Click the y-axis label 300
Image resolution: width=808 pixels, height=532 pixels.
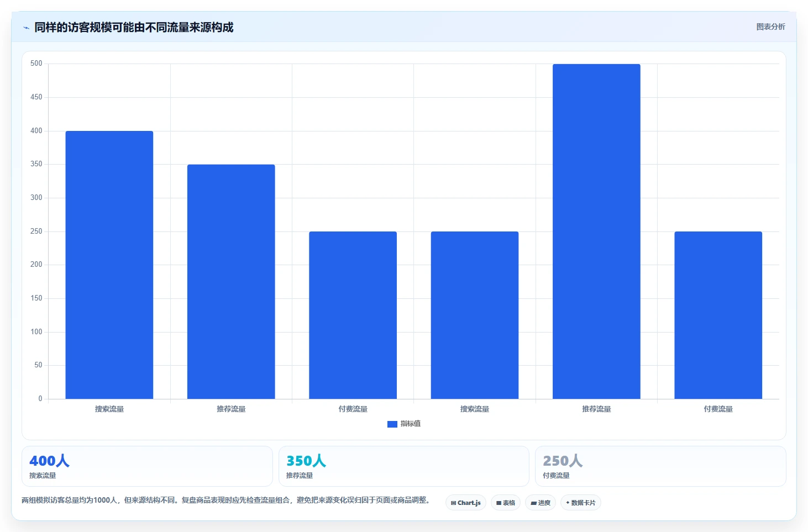36,198
